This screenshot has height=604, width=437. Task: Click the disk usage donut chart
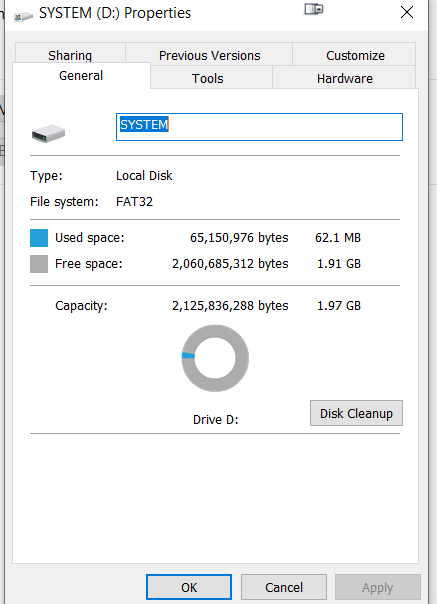click(215, 358)
